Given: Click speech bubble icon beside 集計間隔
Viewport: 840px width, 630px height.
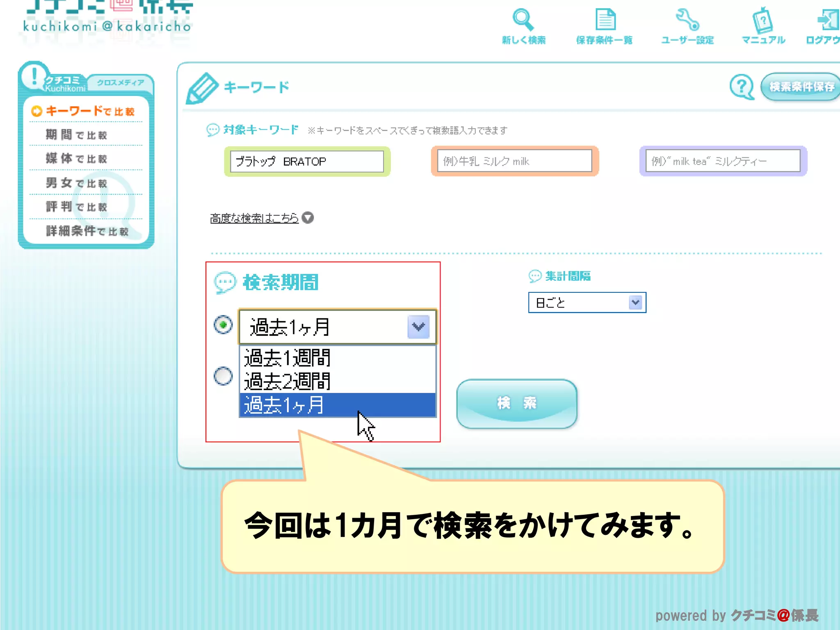Looking at the screenshot, I should (535, 276).
